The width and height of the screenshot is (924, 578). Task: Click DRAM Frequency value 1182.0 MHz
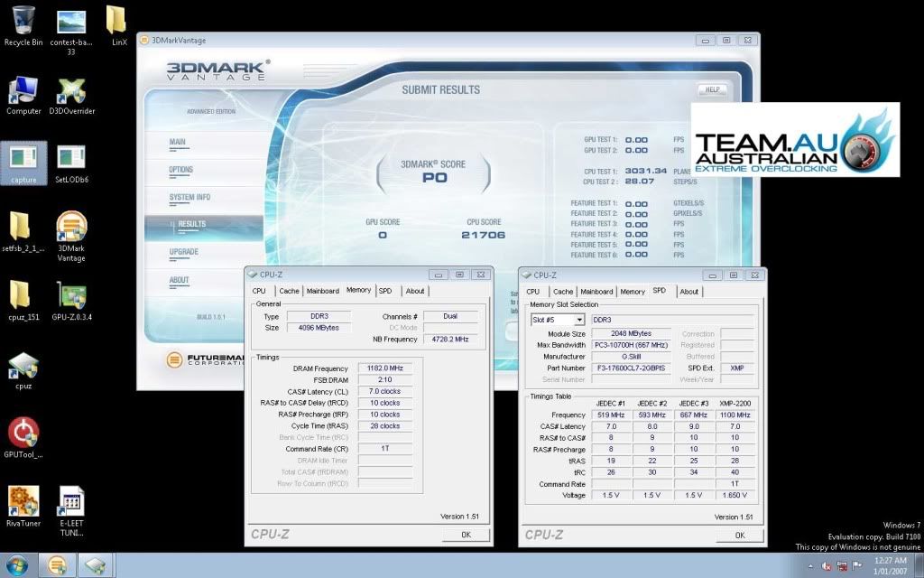coord(385,368)
